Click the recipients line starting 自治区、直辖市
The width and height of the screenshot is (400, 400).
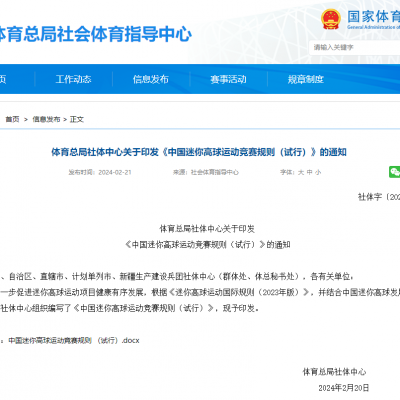(x=177, y=276)
